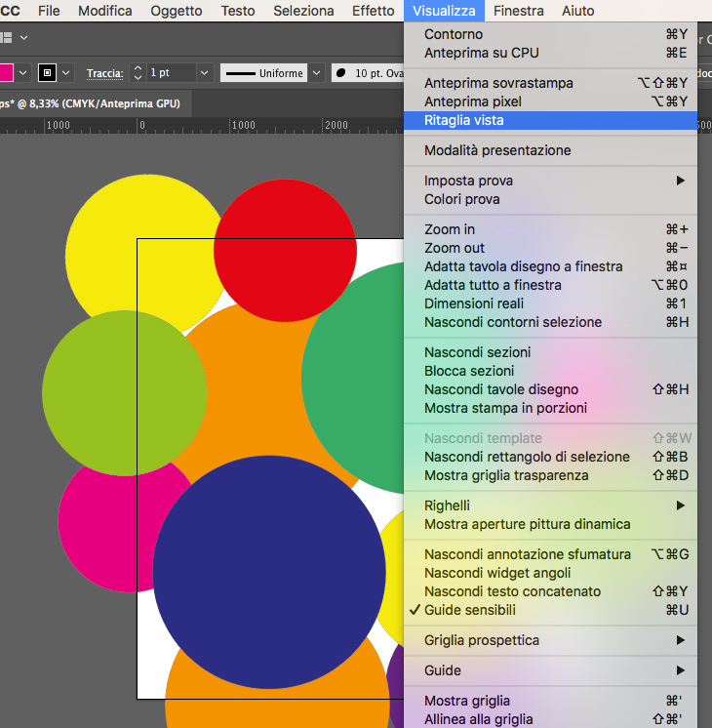Select Nascondi sezioni
This screenshot has height=728, width=712.
pyautogui.click(x=550, y=352)
